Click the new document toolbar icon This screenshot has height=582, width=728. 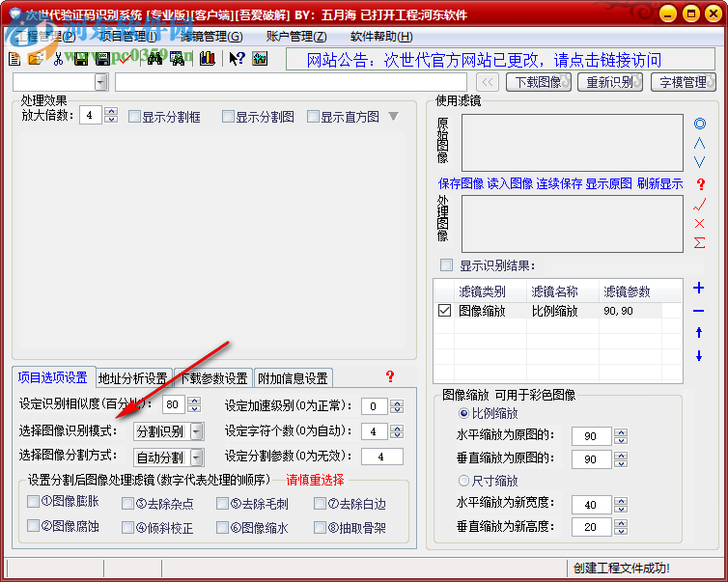pyautogui.click(x=14, y=59)
